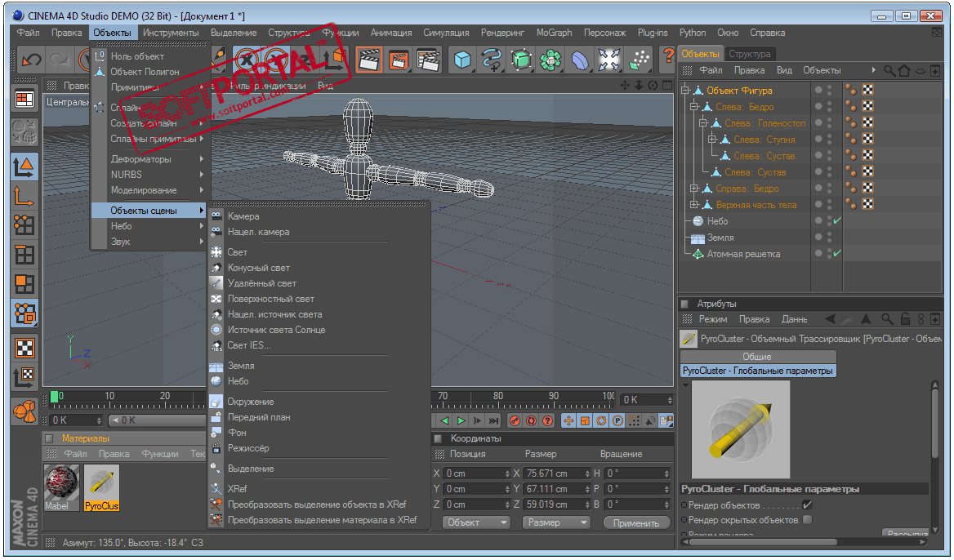Click the viewport layout icon in the left sidebar
The image size is (954, 560).
tap(25, 99)
